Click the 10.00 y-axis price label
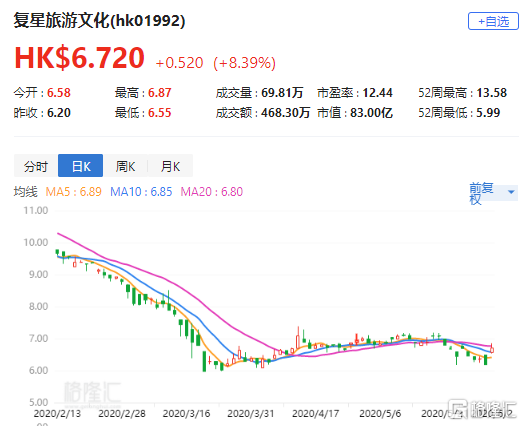This screenshot has height=426, width=523. click(x=36, y=243)
